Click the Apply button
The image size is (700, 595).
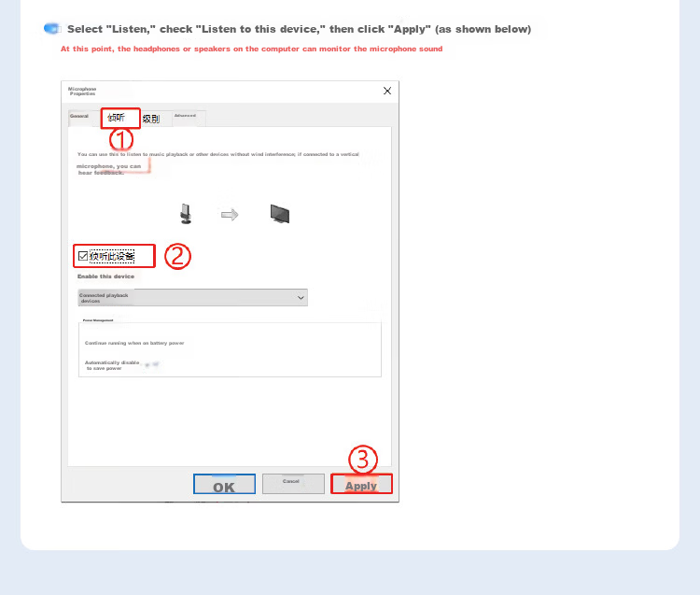click(361, 484)
